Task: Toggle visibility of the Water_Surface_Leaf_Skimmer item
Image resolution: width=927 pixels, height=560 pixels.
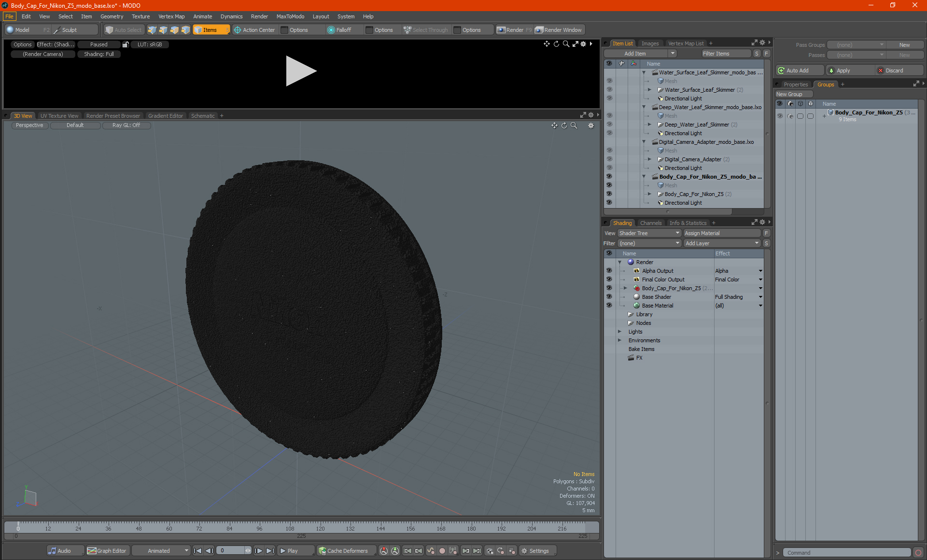Action: tap(609, 90)
